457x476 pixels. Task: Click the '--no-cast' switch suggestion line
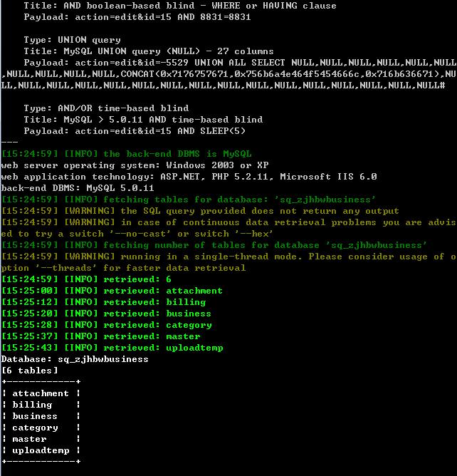tap(137, 234)
